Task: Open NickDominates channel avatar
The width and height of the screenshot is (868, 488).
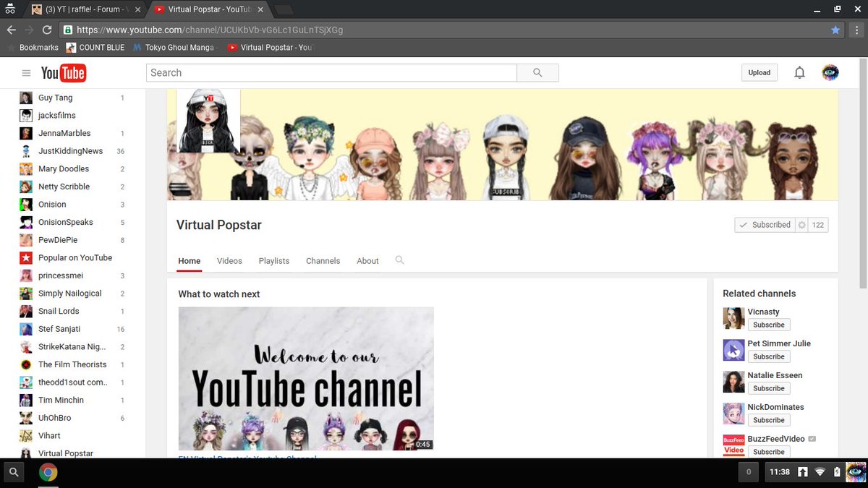Action: click(x=733, y=414)
